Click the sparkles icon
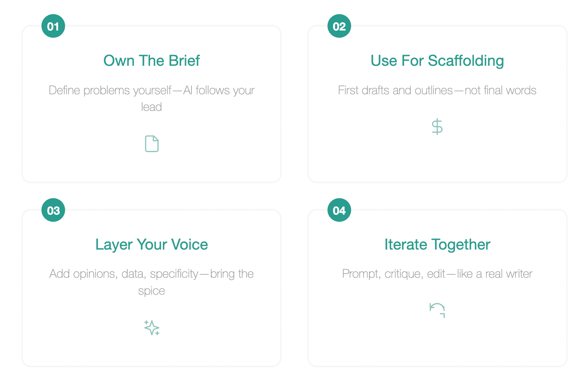 (152, 328)
